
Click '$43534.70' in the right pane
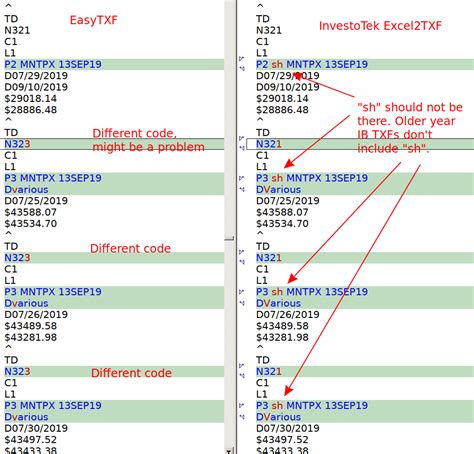point(282,224)
